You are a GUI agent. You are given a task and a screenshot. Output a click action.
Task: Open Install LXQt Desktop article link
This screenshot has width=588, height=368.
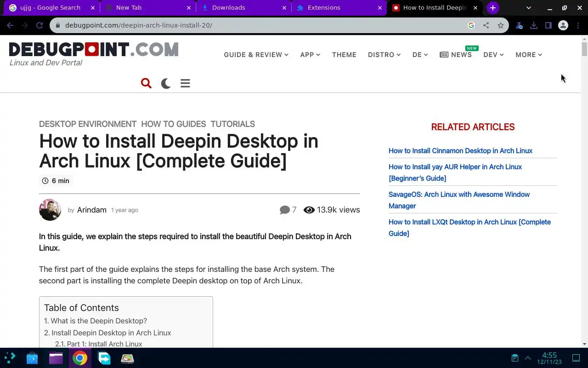[x=469, y=228]
